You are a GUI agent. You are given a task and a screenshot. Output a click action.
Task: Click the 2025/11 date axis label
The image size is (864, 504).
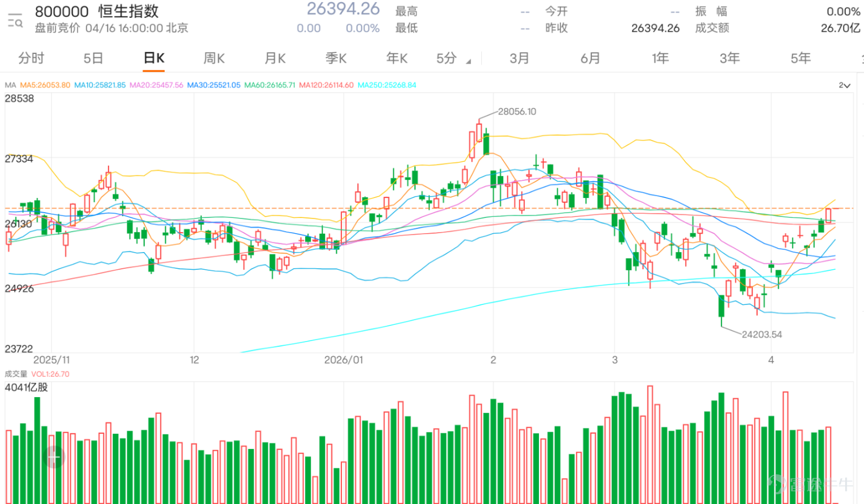(x=51, y=360)
